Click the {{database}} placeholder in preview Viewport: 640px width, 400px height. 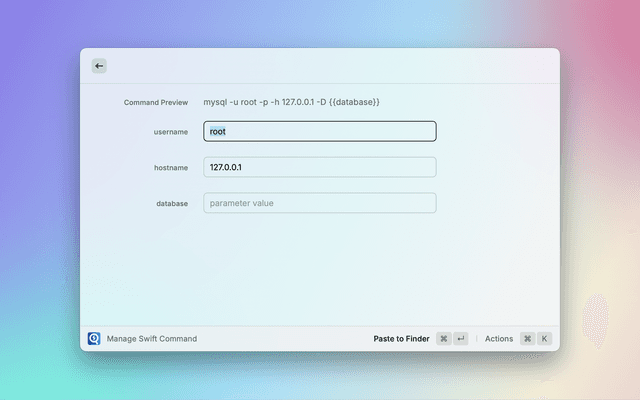pos(353,102)
